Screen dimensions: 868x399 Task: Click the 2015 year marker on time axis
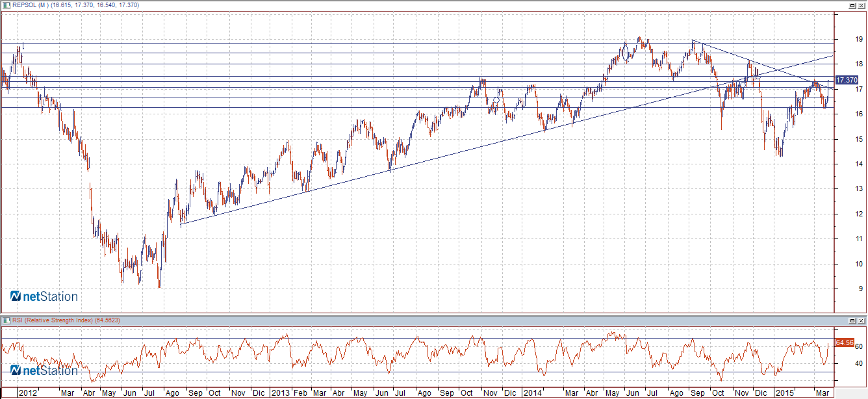[x=784, y=393]
